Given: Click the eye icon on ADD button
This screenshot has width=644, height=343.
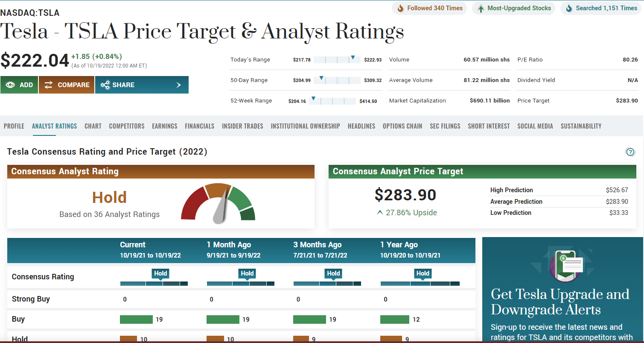Looking at the screenshot, I should (10, 85).
